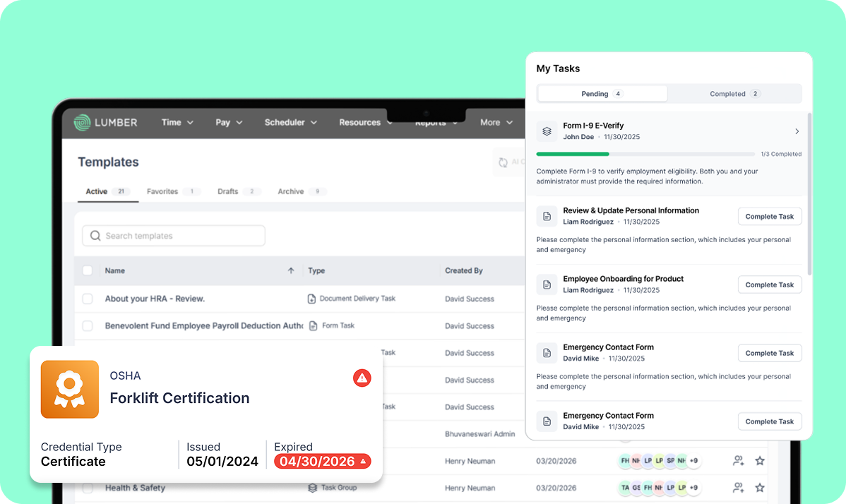The width and height of the screenshot is (846, 504).
Task: Click the +9 assignees badge in Health & Safety row
Action: pos(694,488)
